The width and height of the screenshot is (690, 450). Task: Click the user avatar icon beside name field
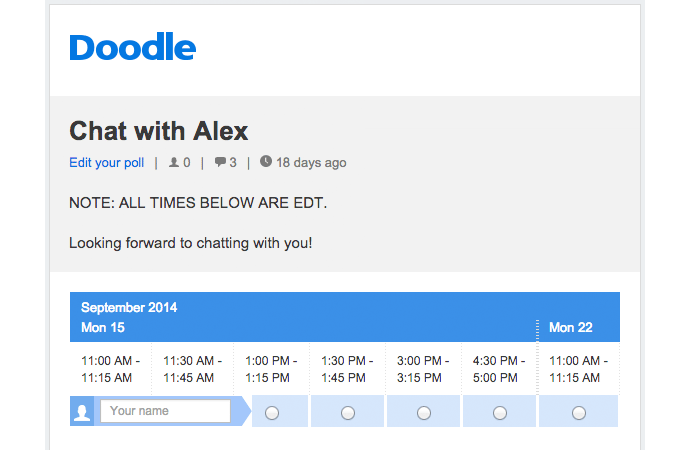84,412
